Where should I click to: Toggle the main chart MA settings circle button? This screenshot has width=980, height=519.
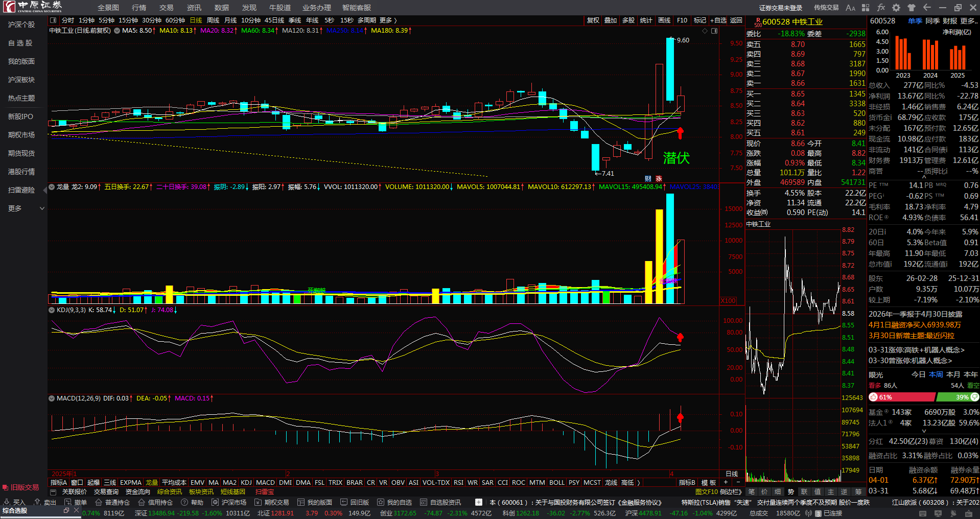117,31
